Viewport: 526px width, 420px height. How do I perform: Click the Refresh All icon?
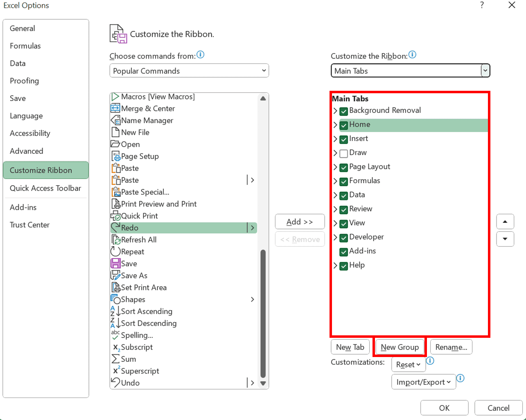115,240
